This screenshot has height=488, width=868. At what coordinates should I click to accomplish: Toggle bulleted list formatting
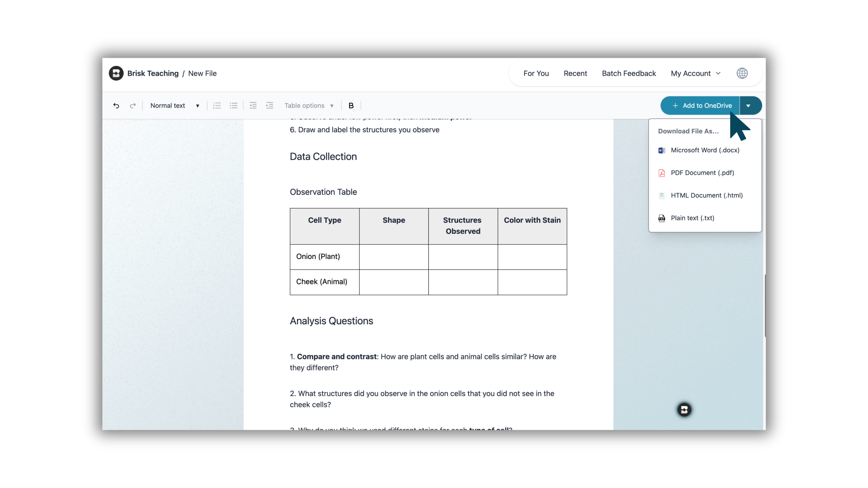click(x=233, y=106)
